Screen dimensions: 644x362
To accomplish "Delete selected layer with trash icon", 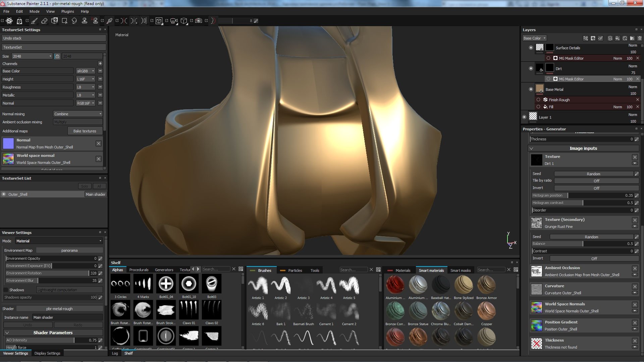I will [640, 38].
